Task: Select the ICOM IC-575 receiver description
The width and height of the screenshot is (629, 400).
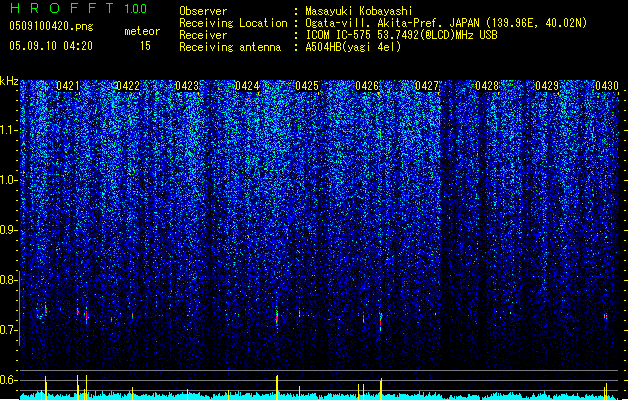Action: coord(401,35)
